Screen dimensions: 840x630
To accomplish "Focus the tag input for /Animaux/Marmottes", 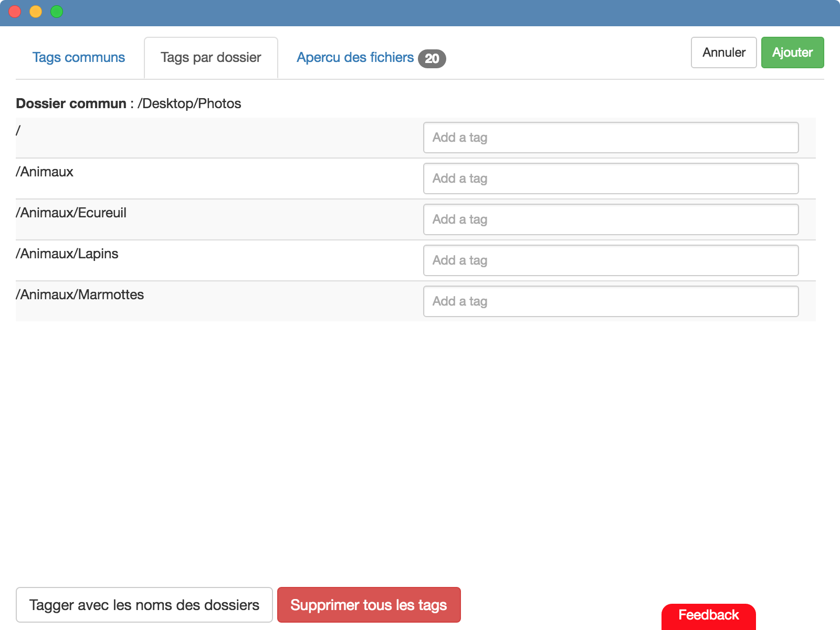I will 611,301.
